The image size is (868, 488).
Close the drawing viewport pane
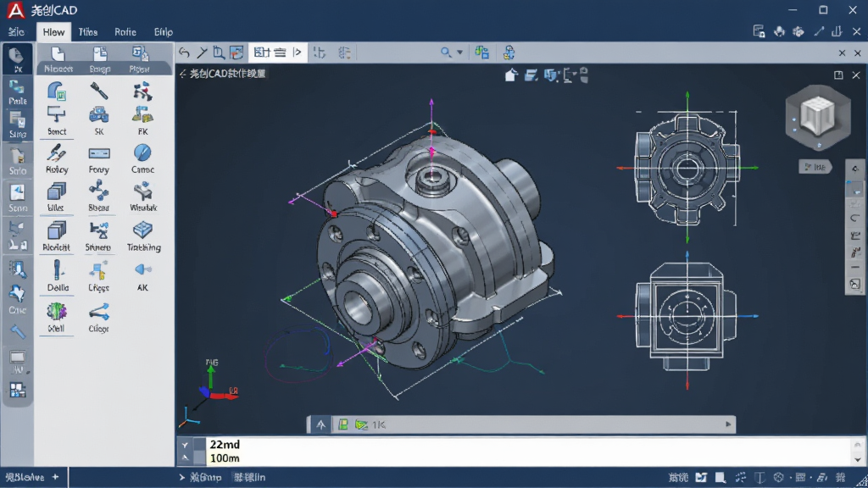856,75
